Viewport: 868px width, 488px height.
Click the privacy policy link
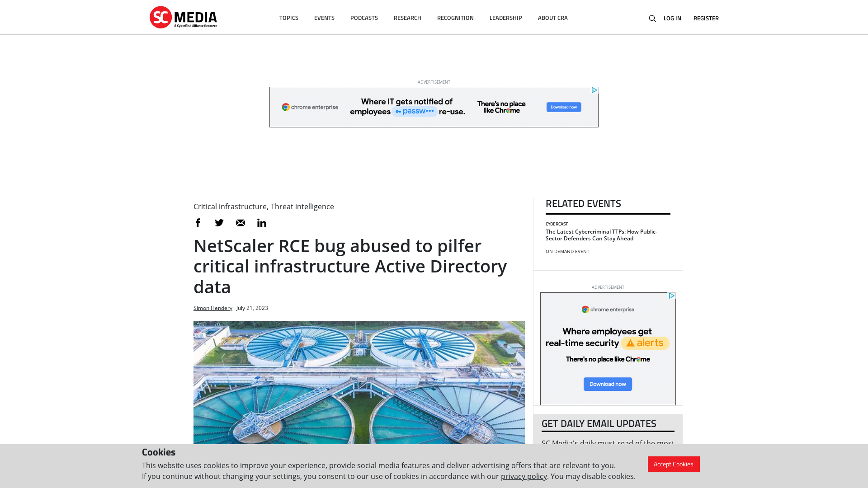pos(524,476)
